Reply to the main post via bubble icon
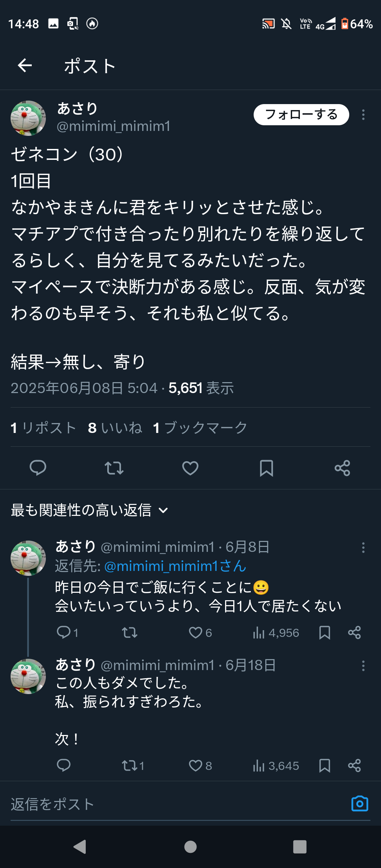The width and height of the screenshot is (381, 868). click(x=38, y=468)
